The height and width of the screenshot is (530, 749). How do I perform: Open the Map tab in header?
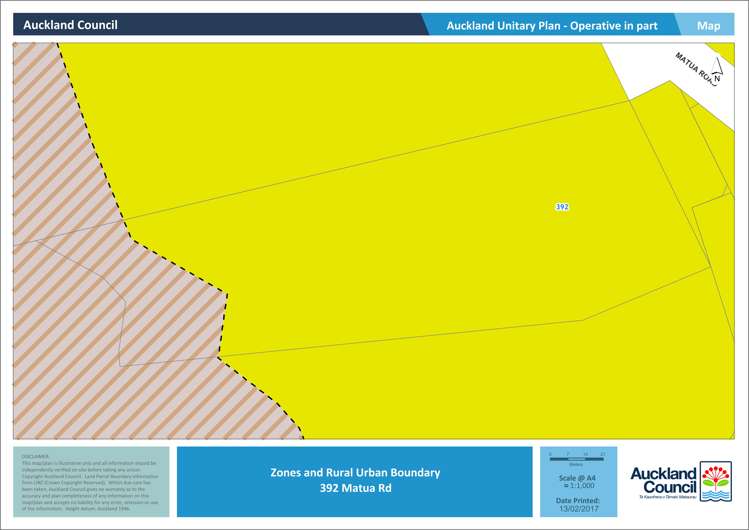point(708,26)
